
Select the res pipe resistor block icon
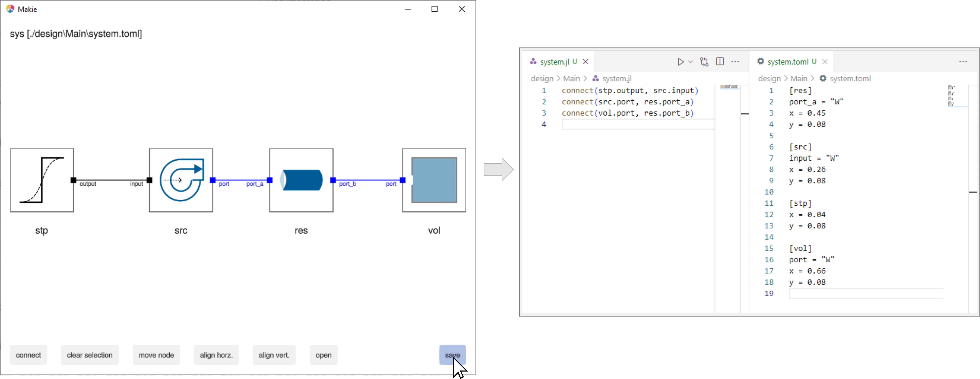tap(301, 180)
